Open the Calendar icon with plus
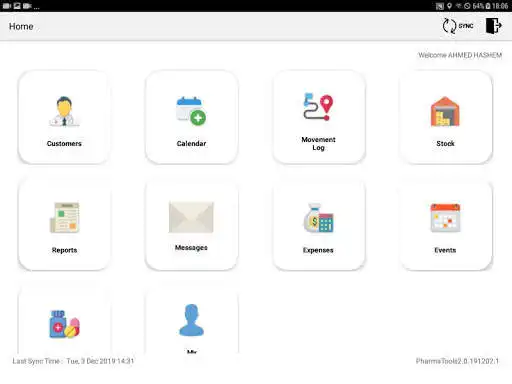 191,111
